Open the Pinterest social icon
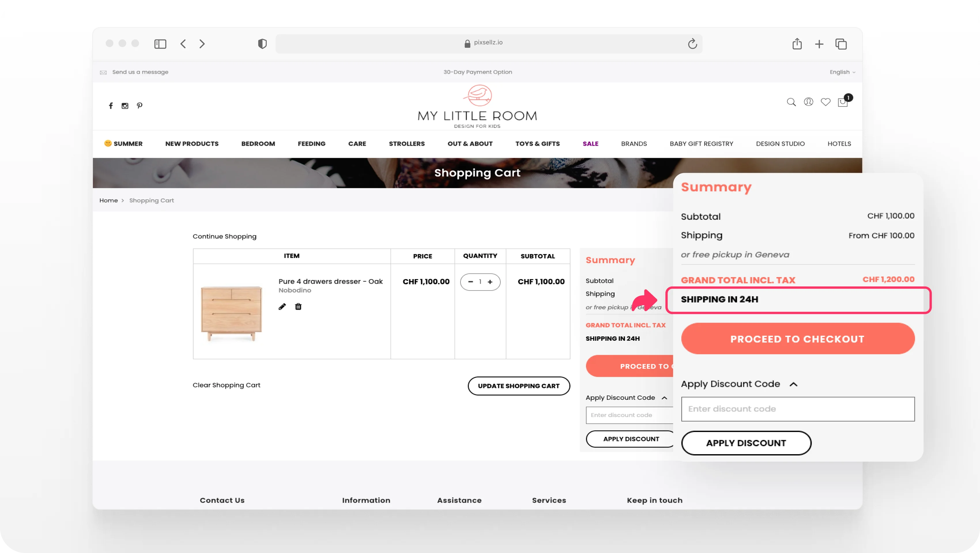 [x=140, y=106]
